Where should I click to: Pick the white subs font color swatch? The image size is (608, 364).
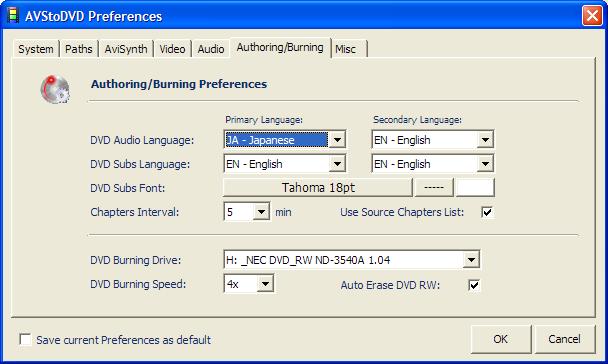pyautogui.click(x=475, y=188)
